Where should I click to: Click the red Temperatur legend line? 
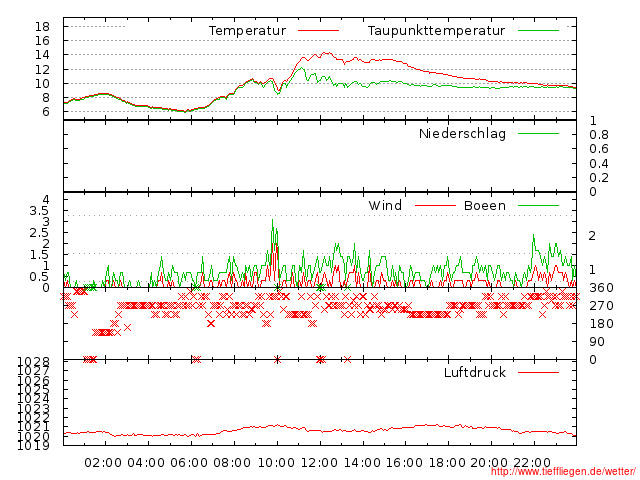click(318, 31)
